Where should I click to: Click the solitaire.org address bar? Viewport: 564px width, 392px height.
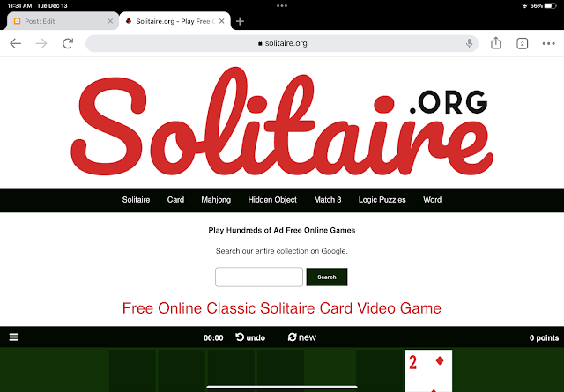click(282, 43)
